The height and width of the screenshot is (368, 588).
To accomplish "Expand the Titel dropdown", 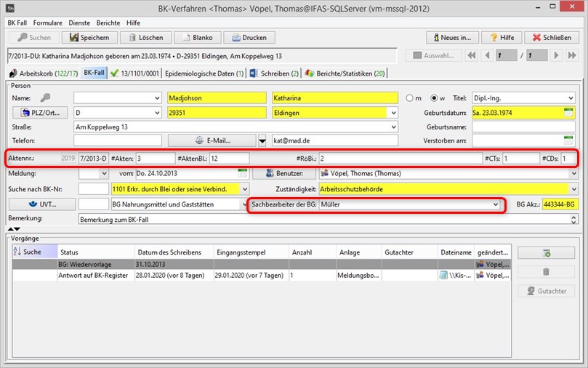I will pos(570,98).
